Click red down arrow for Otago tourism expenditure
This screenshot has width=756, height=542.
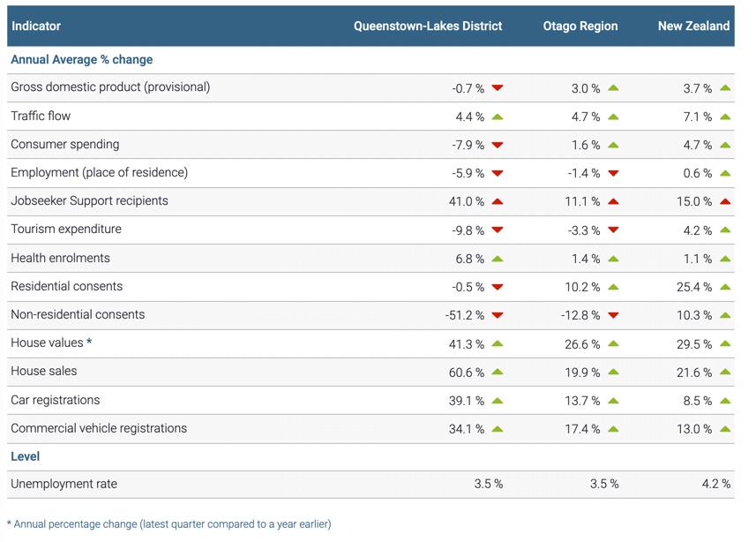613,230
